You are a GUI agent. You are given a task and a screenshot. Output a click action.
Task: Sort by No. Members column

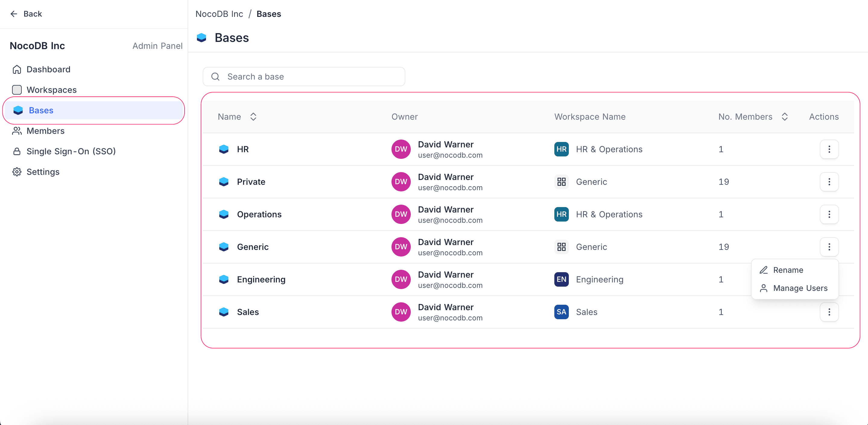click(x=784, y=117)
